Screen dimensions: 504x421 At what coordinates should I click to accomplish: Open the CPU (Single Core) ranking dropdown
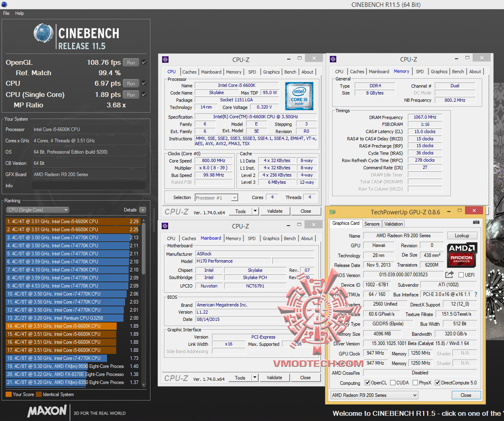[x=38, y=210]
